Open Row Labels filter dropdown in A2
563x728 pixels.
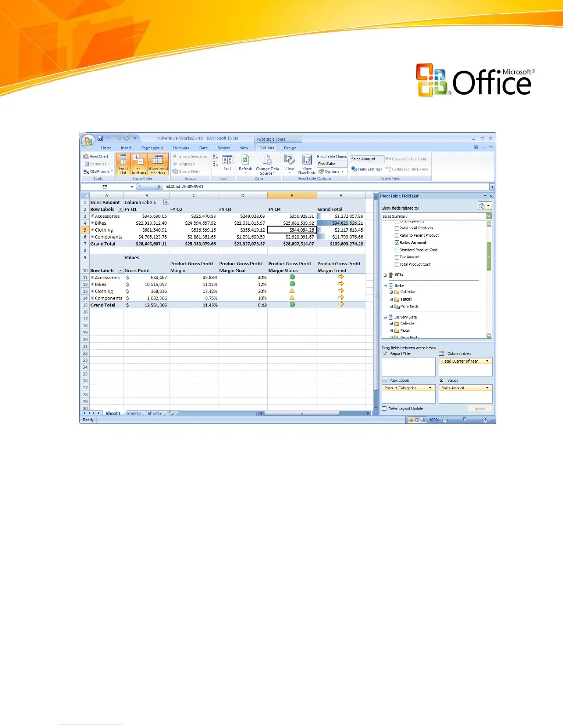coord(121,209)
